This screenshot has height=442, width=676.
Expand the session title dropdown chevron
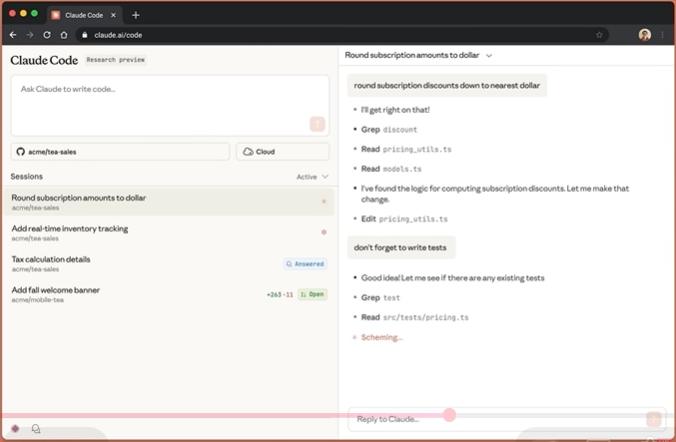[x=489, y=56]
